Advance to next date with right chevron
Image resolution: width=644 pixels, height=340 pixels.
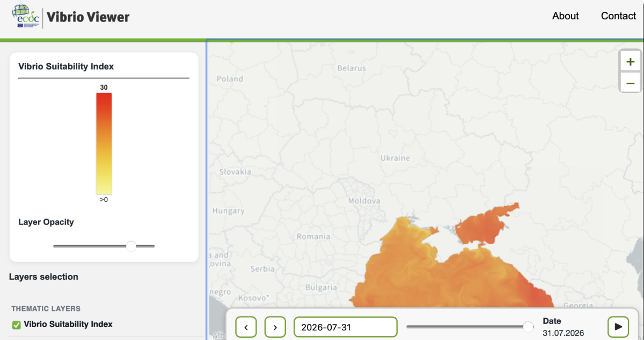275,327
